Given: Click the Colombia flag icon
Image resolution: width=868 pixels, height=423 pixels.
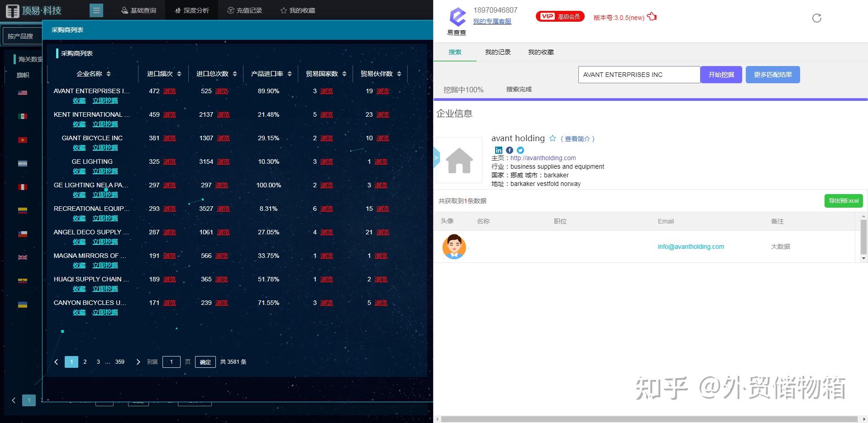Looking at the screenshot, I should tap(23, 210).
